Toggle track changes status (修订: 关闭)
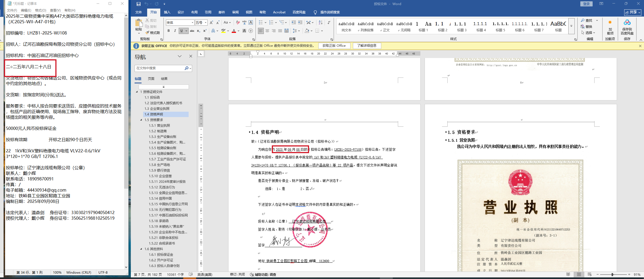The width and height of the screenshot is (644, 279). (x=237, y=274)
